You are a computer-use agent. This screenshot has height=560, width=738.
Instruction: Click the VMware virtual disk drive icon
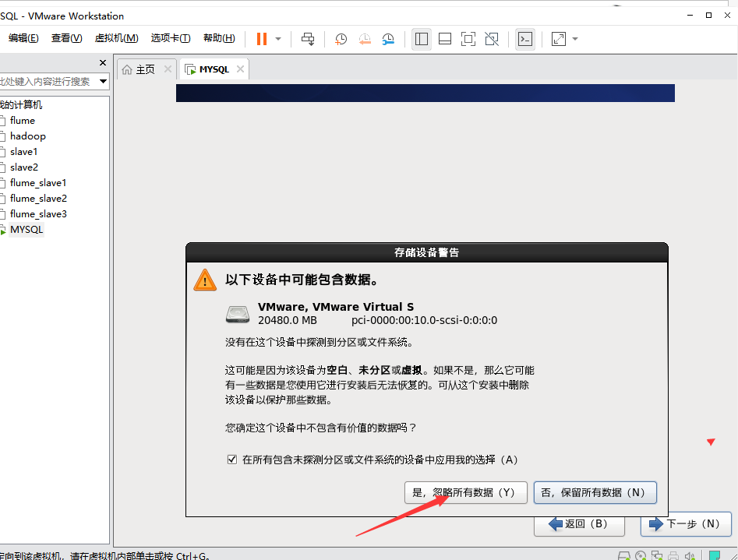click(x=238, y=314)
